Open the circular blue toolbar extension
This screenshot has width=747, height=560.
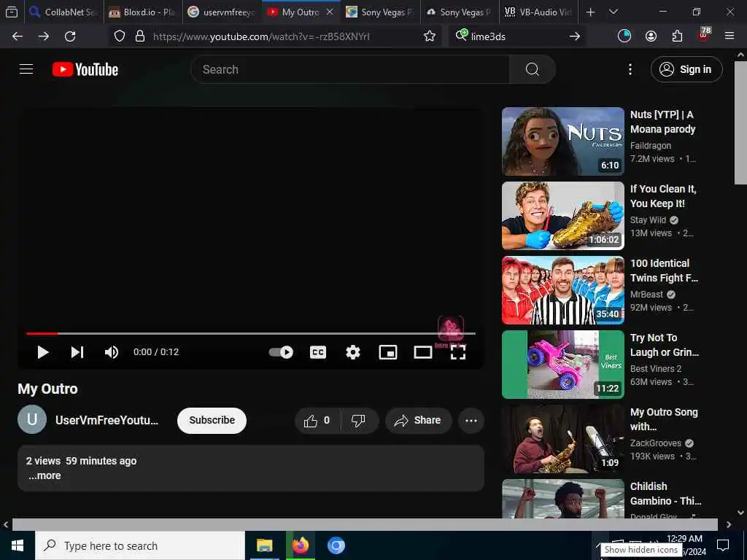tap(624, 36)
